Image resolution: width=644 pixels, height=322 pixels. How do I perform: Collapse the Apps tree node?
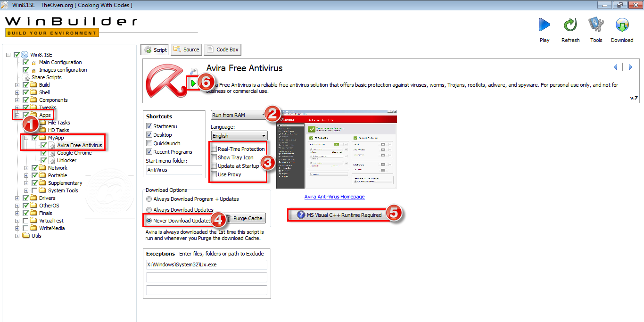tap(17, 115)
